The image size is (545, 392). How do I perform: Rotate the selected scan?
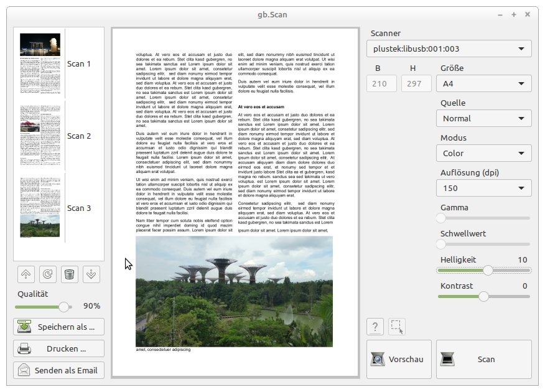click(47, 274)
